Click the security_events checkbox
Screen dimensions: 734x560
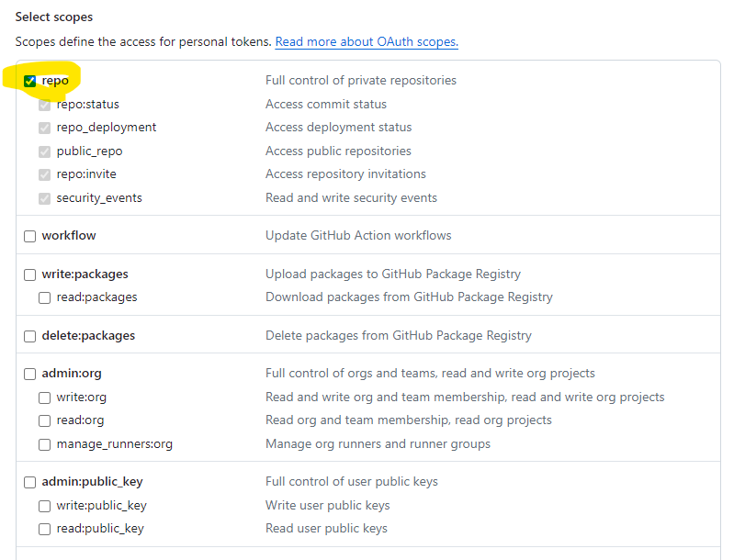point(45,198)
